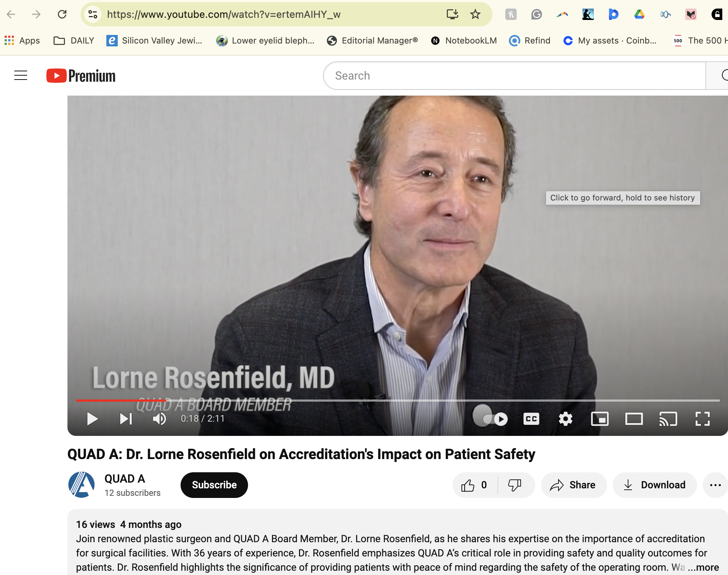Open site information icon in address bar
The width and height of the screenshot is (728, 575).
pyautogui.click(x=93, y=14)
